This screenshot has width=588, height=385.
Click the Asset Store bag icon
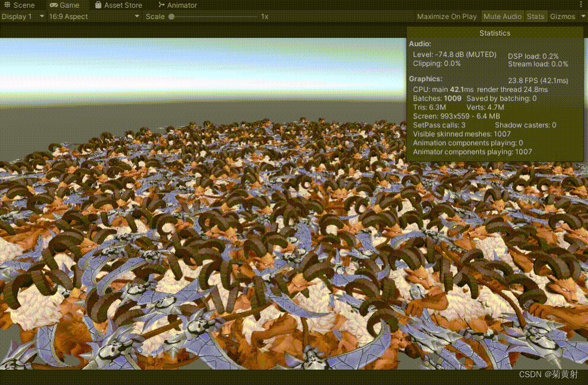[x=98, y=5]
